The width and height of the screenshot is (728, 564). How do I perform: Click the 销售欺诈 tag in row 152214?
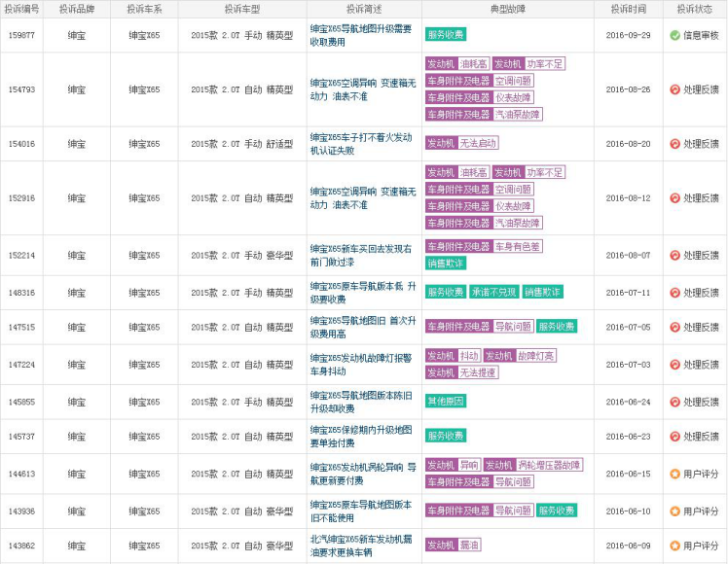pos(445,263)
